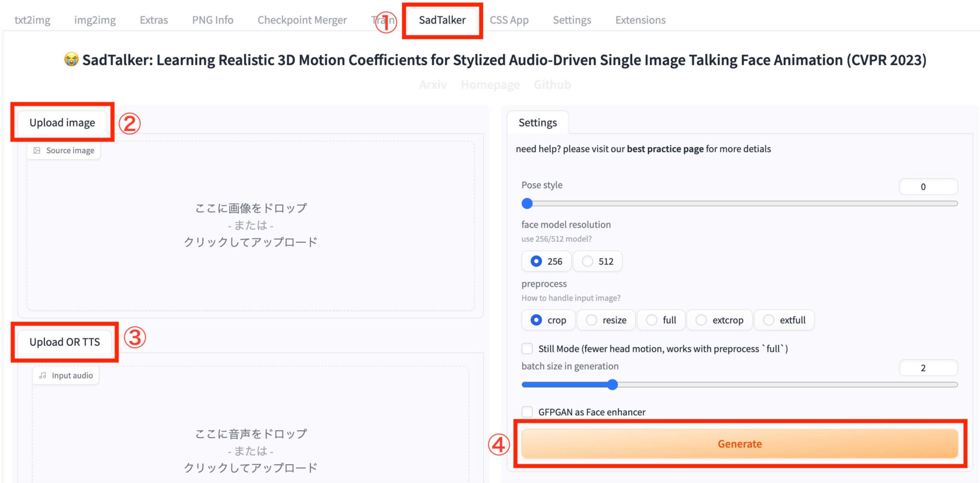Visit the best practice page link
980x483 pixels.
pyautogui.click(x=665, y=148)
